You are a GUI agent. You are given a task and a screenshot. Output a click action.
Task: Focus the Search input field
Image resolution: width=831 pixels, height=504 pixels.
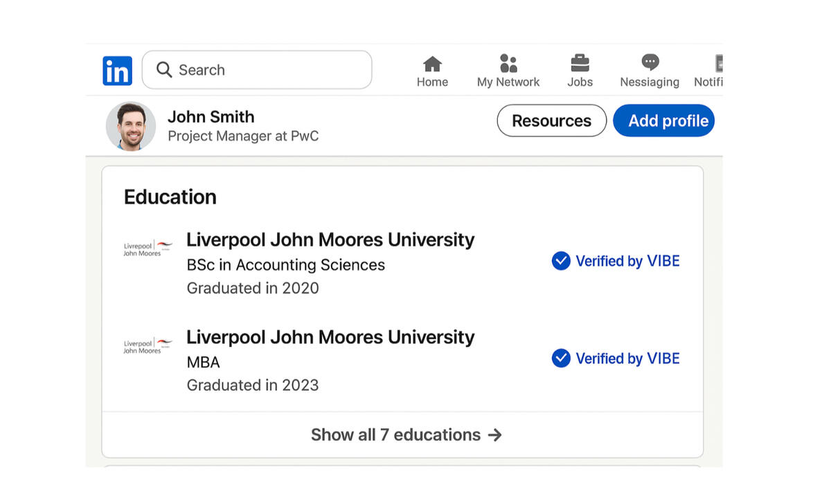(257, 70)
